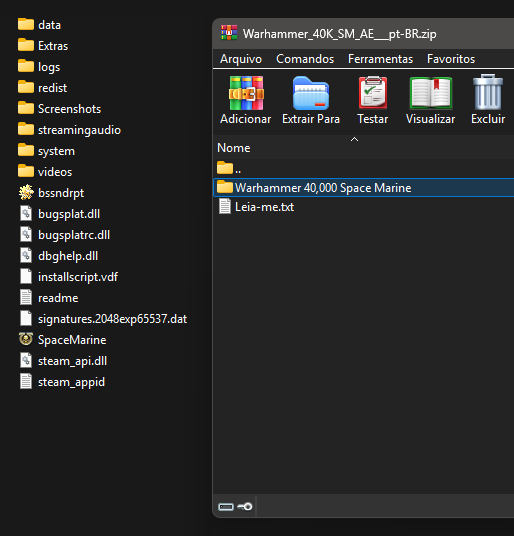Click the Excluir trash can icon
This screenshot has width=514, height=536.
[x=488, y=92]
